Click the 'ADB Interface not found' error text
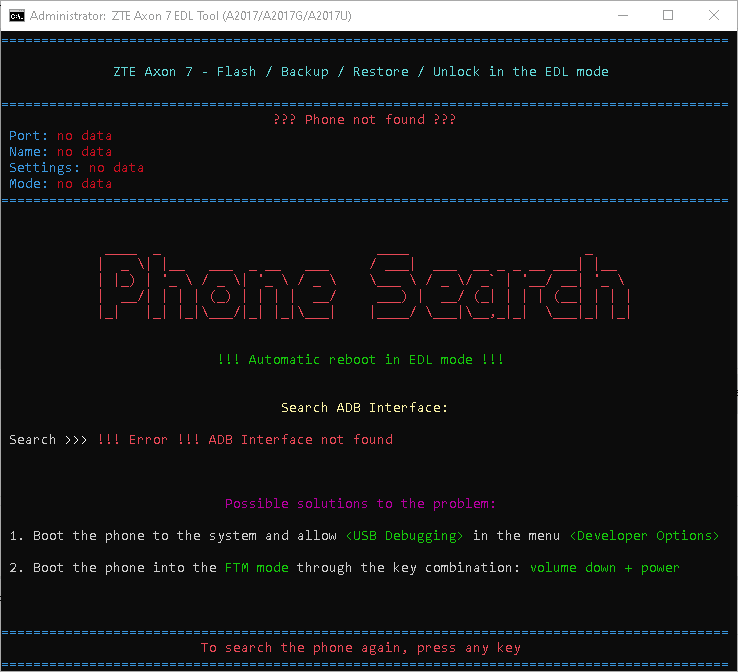738x672 pixels. click(x=300, y=440)
